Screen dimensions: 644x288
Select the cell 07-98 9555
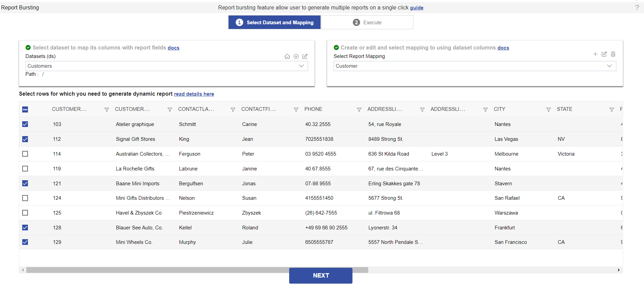tap(318, 184)
